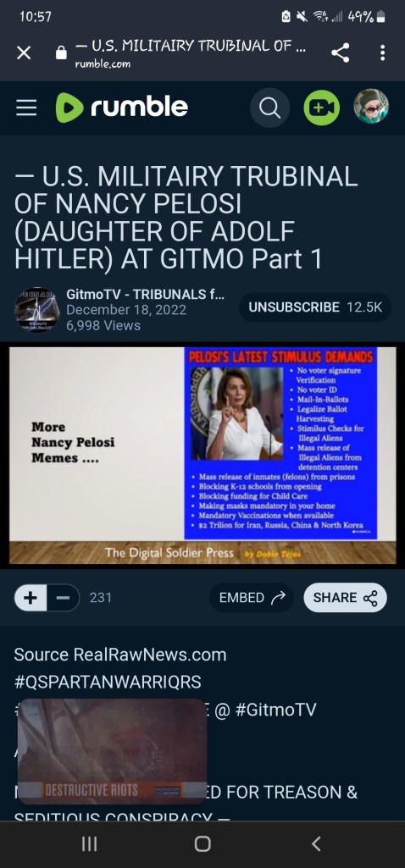
Task: Tap the video player frame
Action: [202, 456]
